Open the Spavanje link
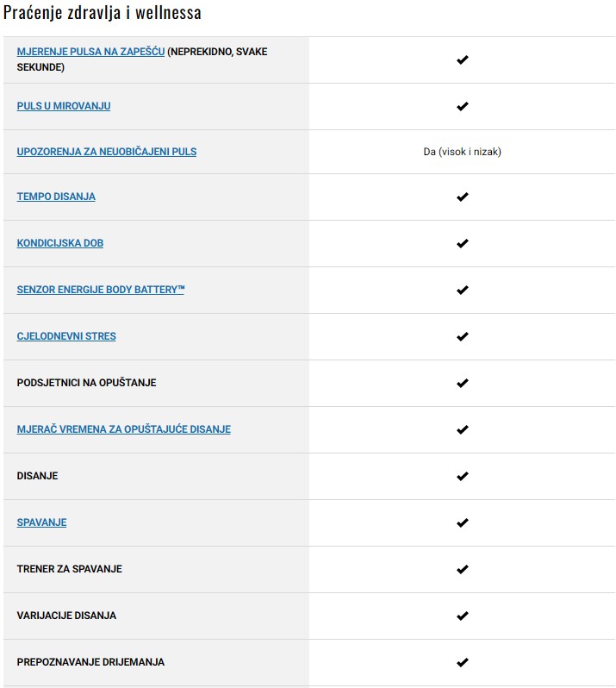616x688 pixels. point(41,522)
